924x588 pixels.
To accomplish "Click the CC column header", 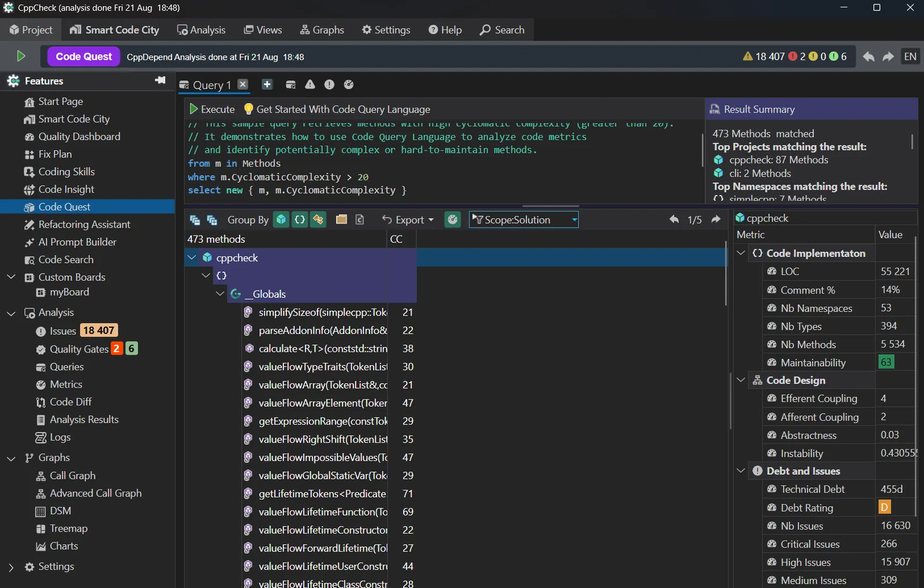I will click(401, 239).
